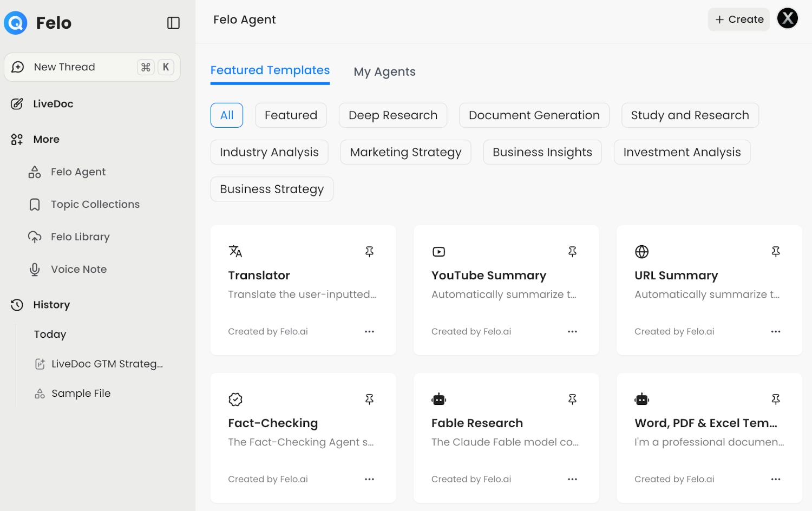Open the URL Summary template title
The height and width of the screenshot is (511, 812).
pyautogui.click(x=676, y=276)
